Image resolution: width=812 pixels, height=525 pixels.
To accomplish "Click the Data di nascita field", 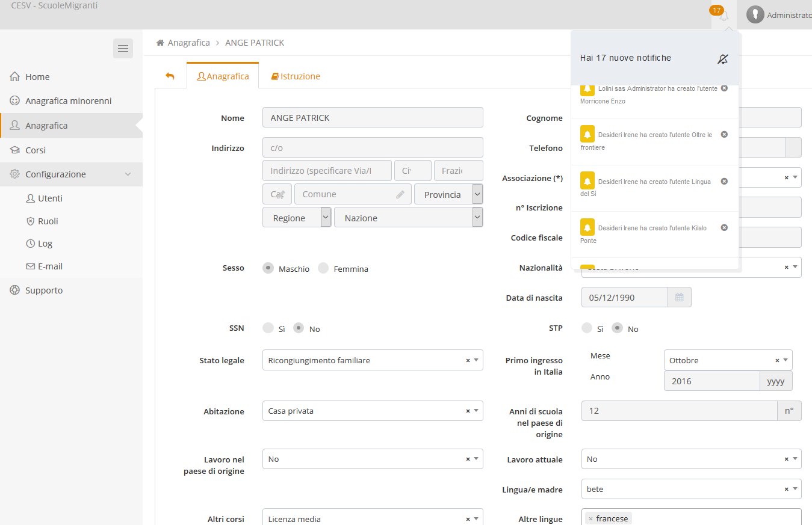I will point(625,297).
